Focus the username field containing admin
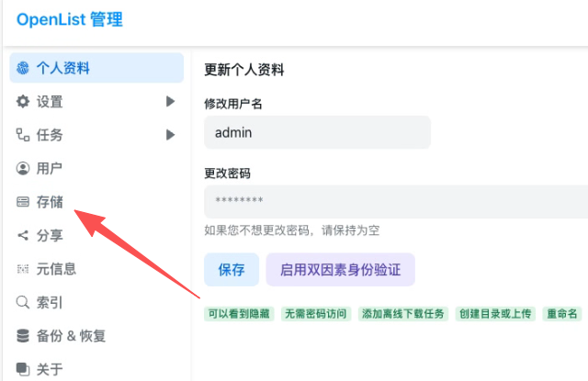This screenshot has height=381, width=588. pyautogui.click(x=317, y=132)
